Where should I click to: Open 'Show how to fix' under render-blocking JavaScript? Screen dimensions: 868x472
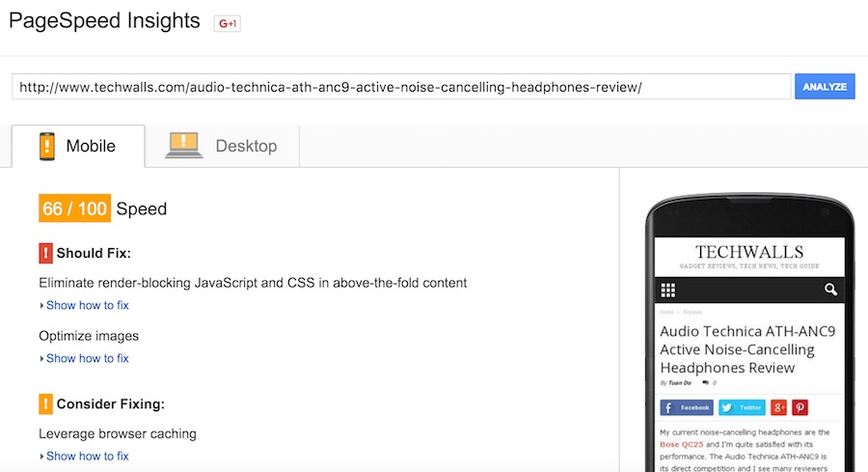point(88,305)
